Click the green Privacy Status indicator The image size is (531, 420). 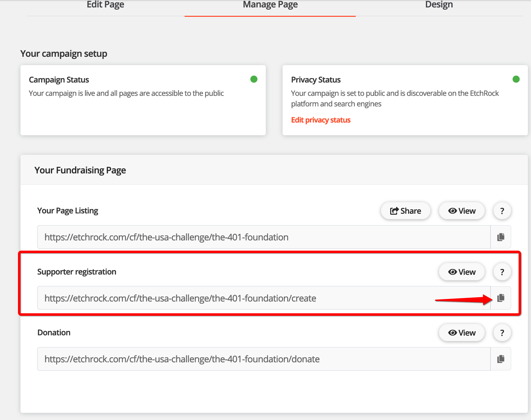[x=516, y=79]
